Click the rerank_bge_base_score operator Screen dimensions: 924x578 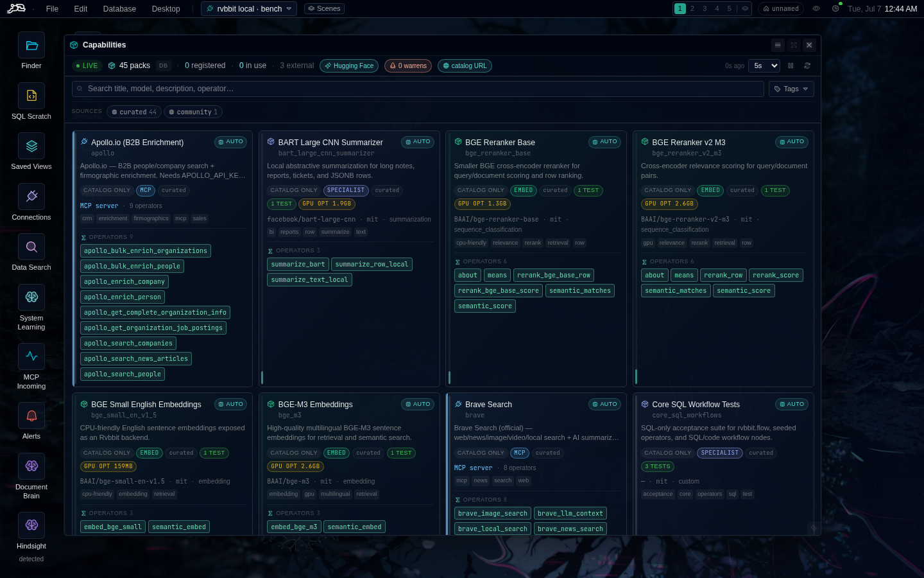[499, 290]
